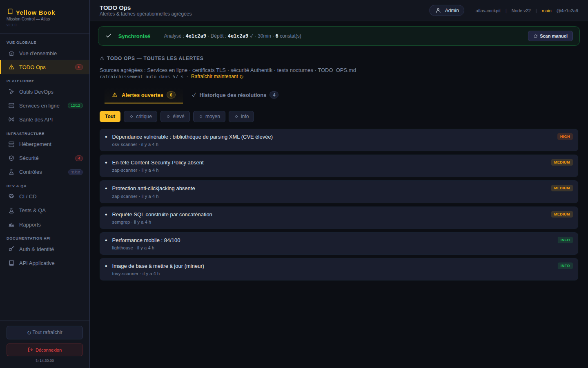Open the Content-Security-Policy absent alert
This screenshot has height=368, width=588.
coord(339,166)
